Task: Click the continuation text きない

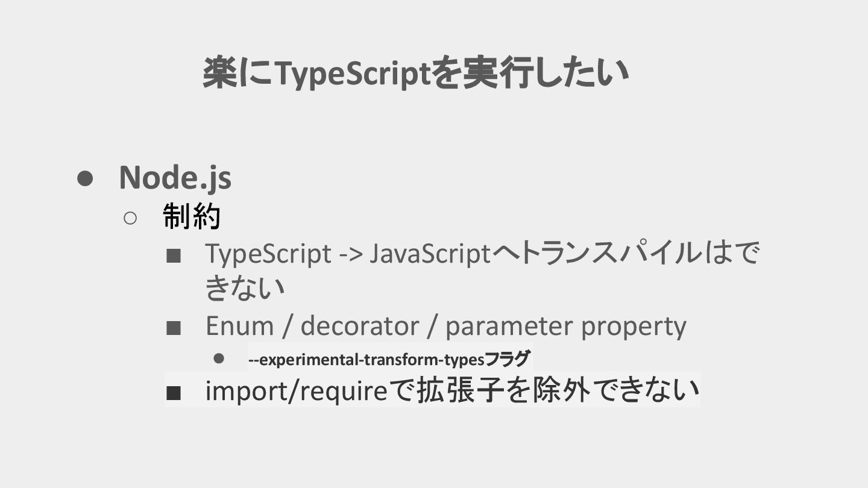Action: 245,289
